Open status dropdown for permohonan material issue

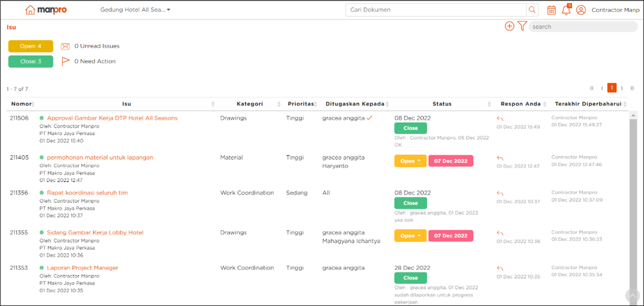tap(410, 161)
